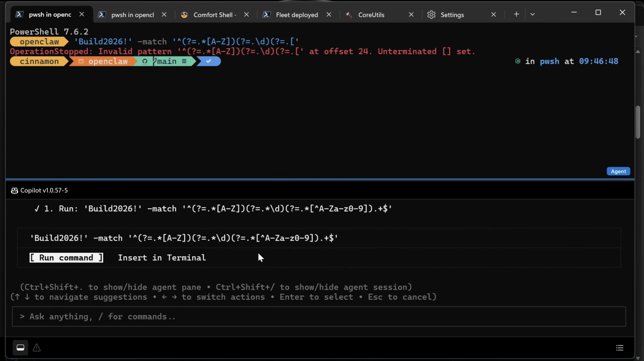Click the PowerShell icon on the first tab
Image resolution: width=644 pixels, height=361 pixels.
point(19,14)
